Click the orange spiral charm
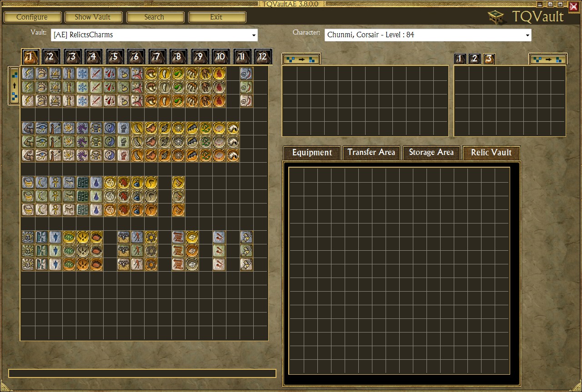 coord(110,210)
